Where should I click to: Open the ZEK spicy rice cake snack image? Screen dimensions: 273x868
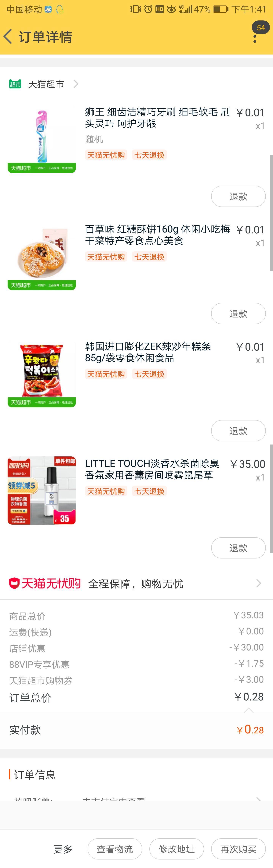(42, 373)
